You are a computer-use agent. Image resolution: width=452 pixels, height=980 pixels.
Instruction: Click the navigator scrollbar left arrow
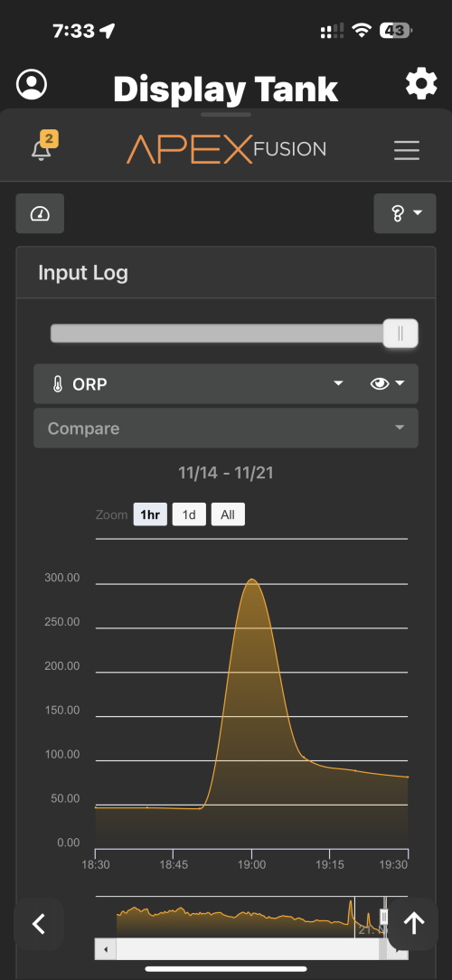tap(106, 950)
